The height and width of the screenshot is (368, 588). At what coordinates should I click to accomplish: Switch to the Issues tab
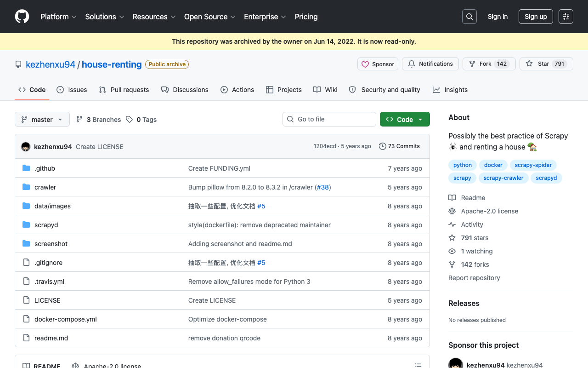coord(72,90)
